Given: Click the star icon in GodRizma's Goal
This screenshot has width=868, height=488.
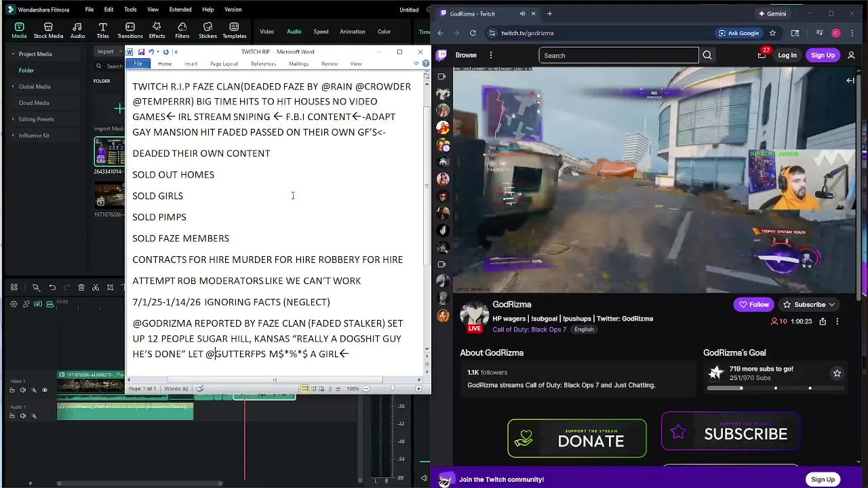Looking at the screenshot, I should (x=837, y=373).
